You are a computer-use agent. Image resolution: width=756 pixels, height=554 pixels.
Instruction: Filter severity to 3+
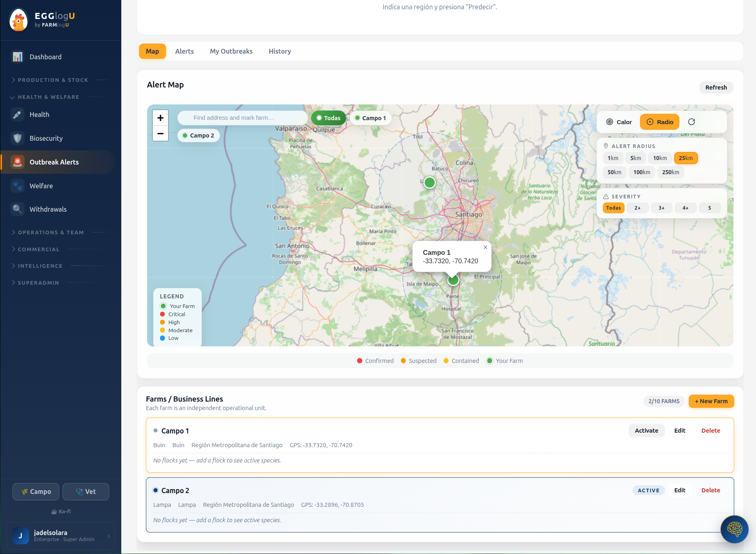pyautogui.click(x=661, y=208)
